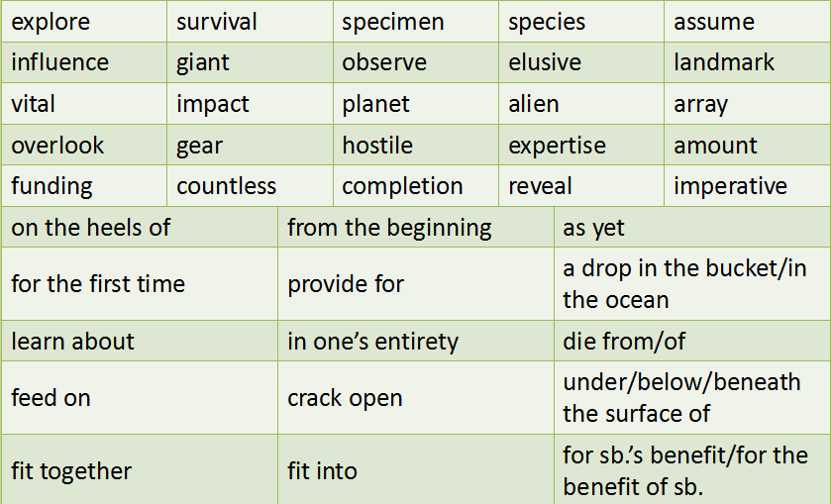Screen dimensions: 831x504
Task: Select the 'crack open' phrase
Action: (345, 398)
